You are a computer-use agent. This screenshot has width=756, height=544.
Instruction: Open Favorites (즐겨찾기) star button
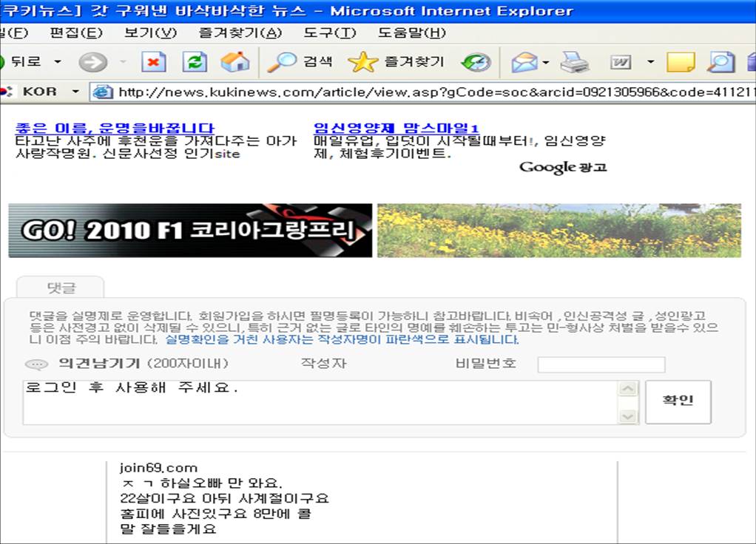[x=396, y=62]
